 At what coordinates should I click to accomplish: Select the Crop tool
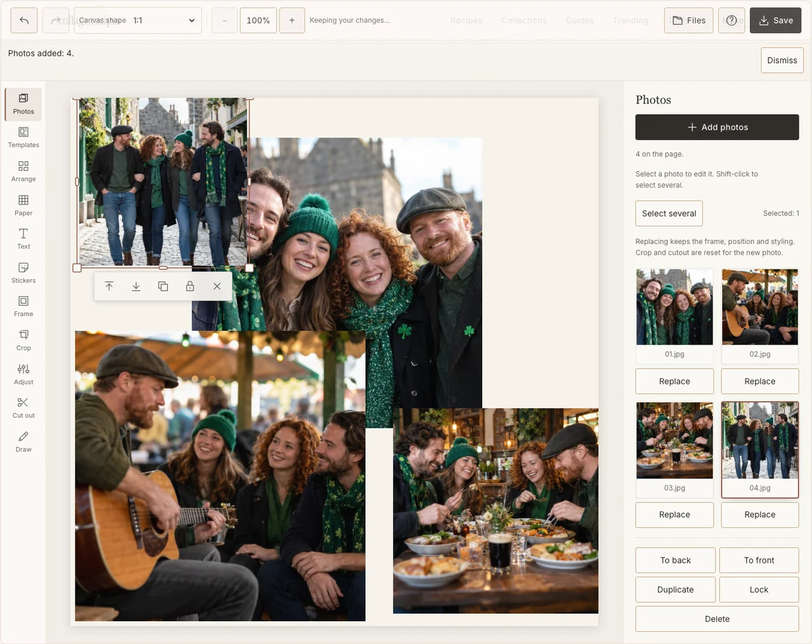(x=23, y=341)
